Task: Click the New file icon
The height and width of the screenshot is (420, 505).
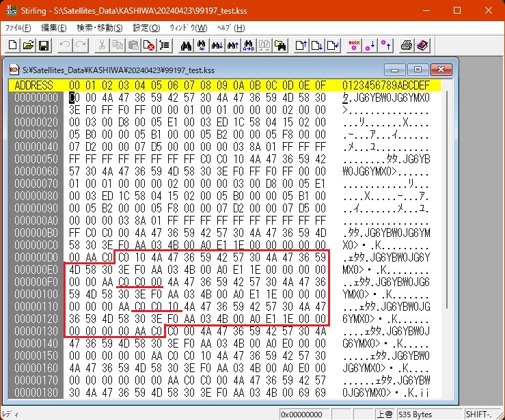Action: [x=13, y=46]
